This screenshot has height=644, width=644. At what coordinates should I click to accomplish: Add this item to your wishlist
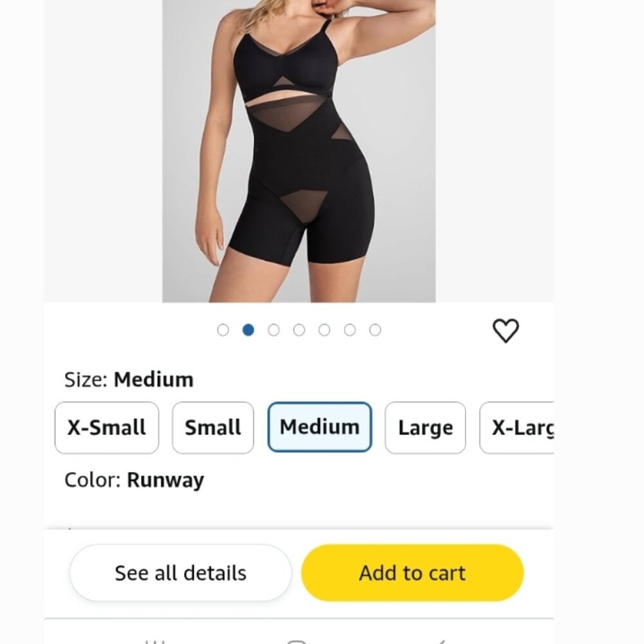[x=506, y=329]
